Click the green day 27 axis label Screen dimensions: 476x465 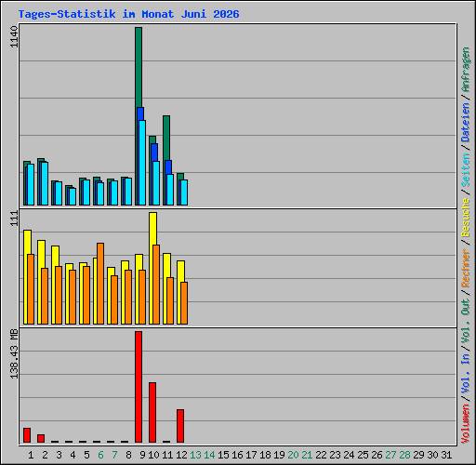pos(390,455)
